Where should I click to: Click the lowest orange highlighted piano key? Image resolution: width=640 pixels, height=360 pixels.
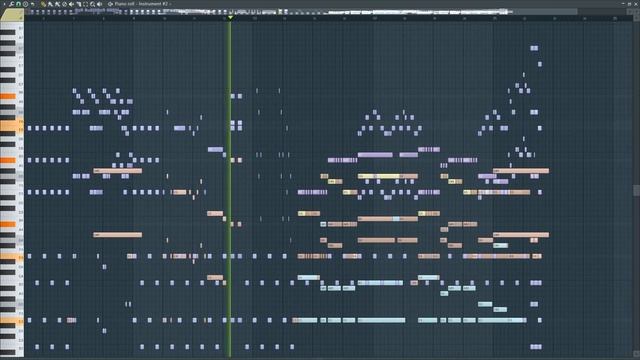click(11, 321)
